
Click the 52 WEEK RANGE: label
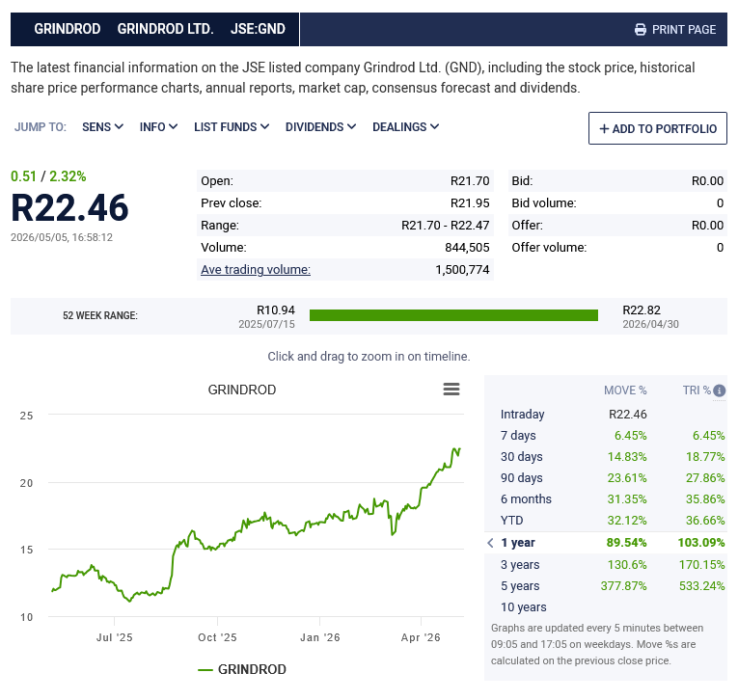(100, 315)
